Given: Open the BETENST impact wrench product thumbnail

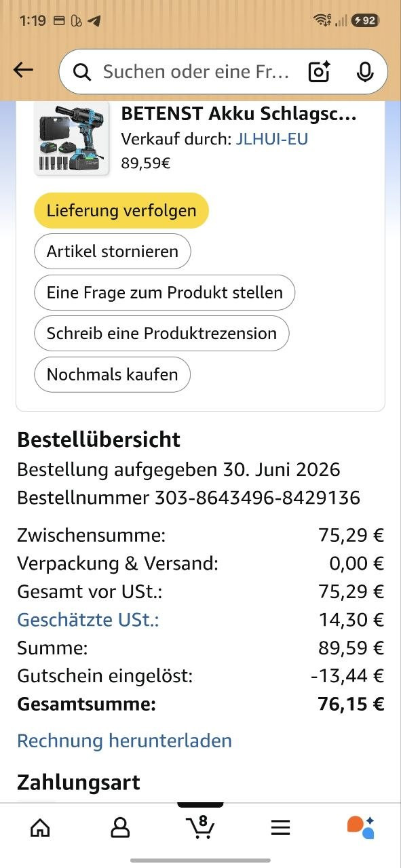Looking at the screenshot, I should click(x=72, y=140).
